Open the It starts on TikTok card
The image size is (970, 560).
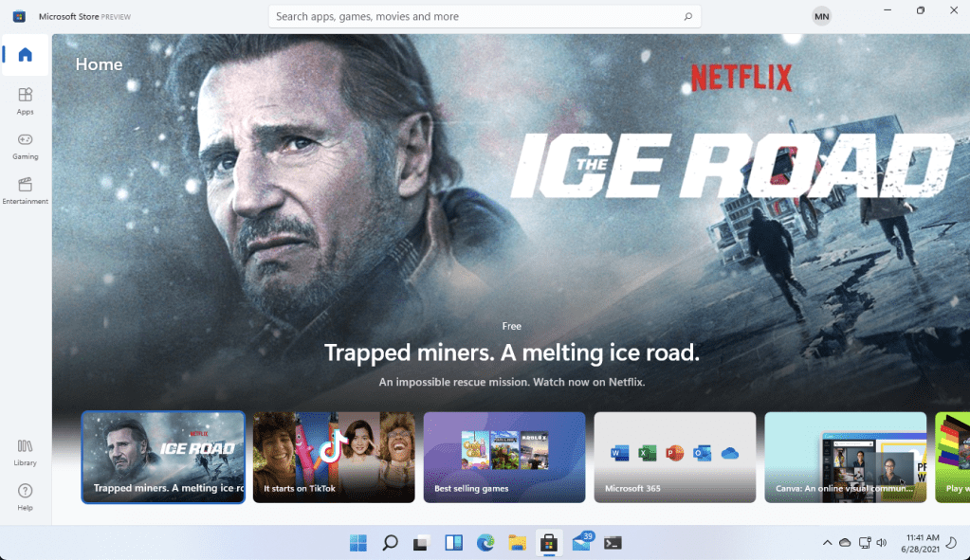[334, 457]
